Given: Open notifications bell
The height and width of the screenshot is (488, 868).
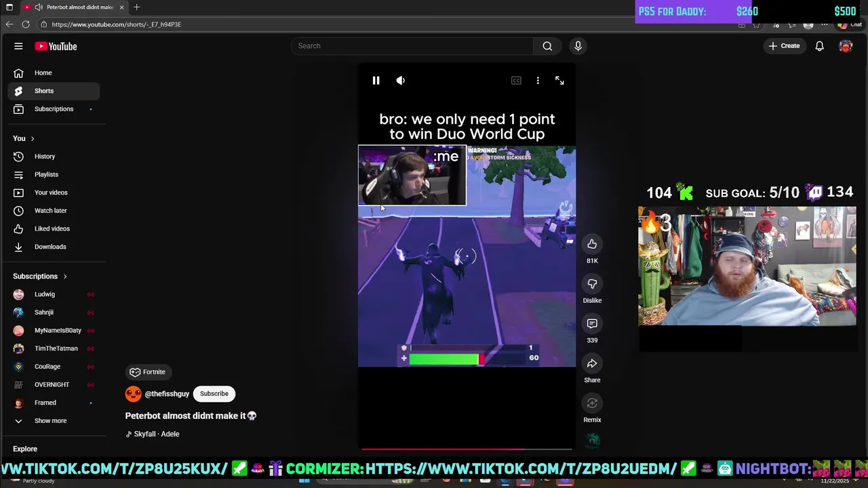Looking at the screenshot, I should (819, 46).
